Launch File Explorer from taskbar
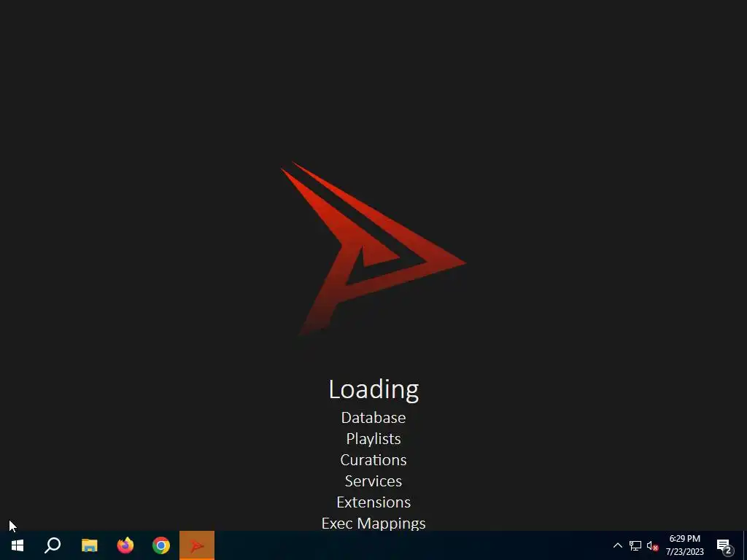The width and height of the screenshot is (747, 560). (x=89, y=545)
